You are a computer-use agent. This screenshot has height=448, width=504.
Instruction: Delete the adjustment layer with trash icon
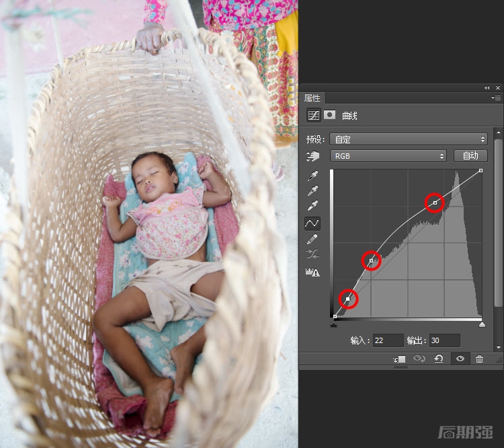click(x=479, y=359)
